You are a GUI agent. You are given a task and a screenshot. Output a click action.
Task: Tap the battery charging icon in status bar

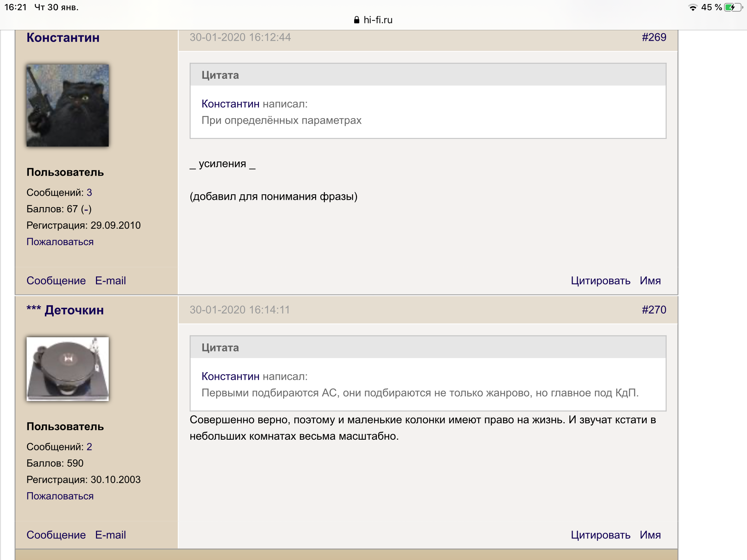click(732, 7)
